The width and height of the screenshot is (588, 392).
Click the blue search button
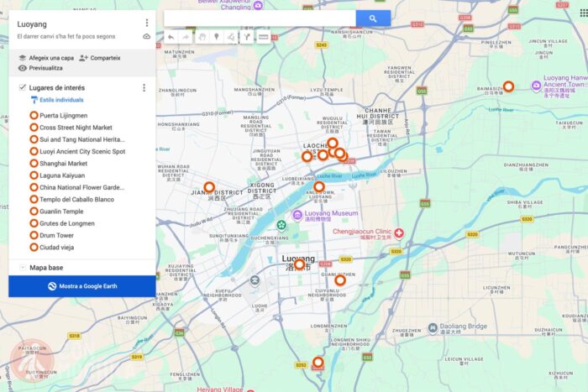point(373,18)
